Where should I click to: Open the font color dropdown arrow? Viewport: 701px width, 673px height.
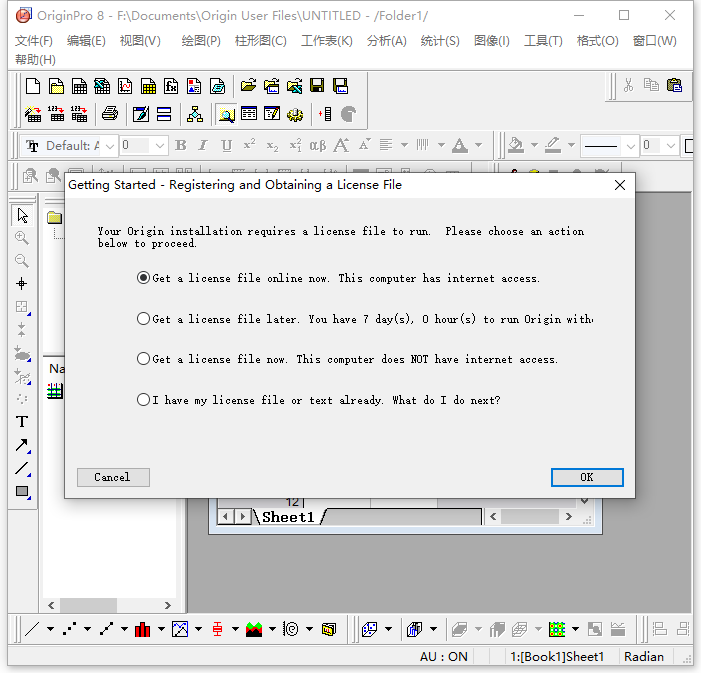[x=478, y=145]
